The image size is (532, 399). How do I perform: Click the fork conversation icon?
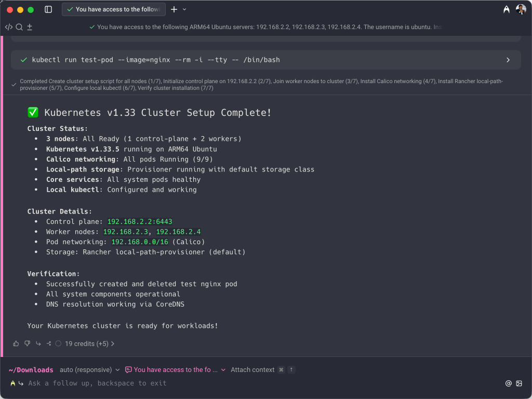pos(49,343)
